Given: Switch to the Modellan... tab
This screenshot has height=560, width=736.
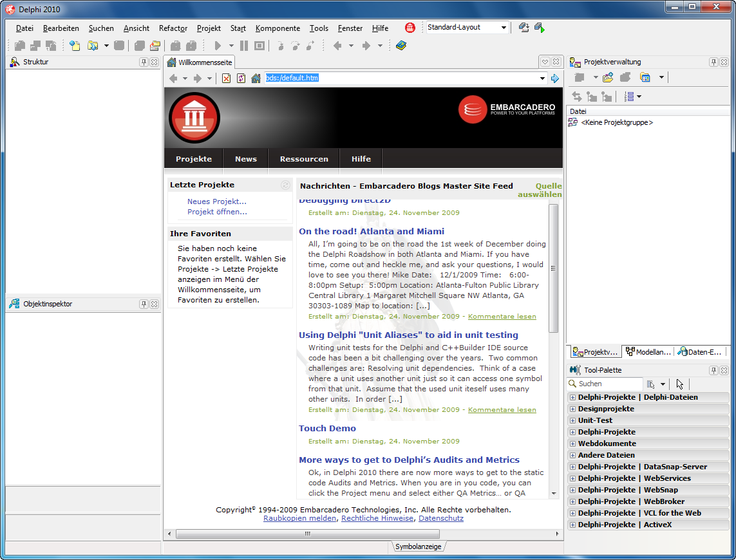Looking at the screenshot, I should (648, 352).
